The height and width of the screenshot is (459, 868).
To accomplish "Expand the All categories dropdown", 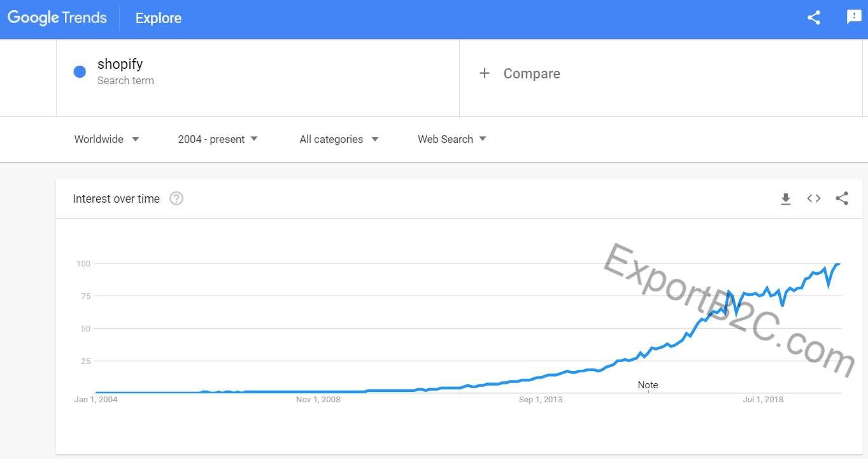I will coord(339,139).
